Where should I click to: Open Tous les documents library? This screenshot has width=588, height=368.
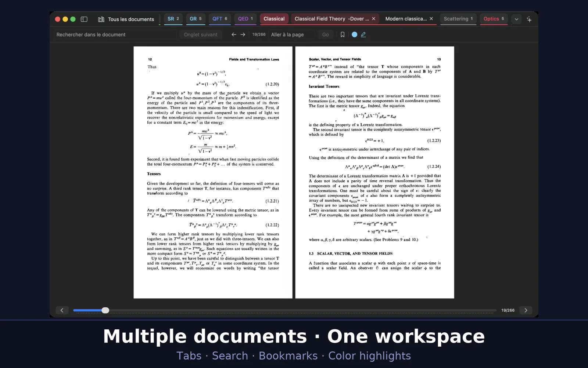(126, 19)
